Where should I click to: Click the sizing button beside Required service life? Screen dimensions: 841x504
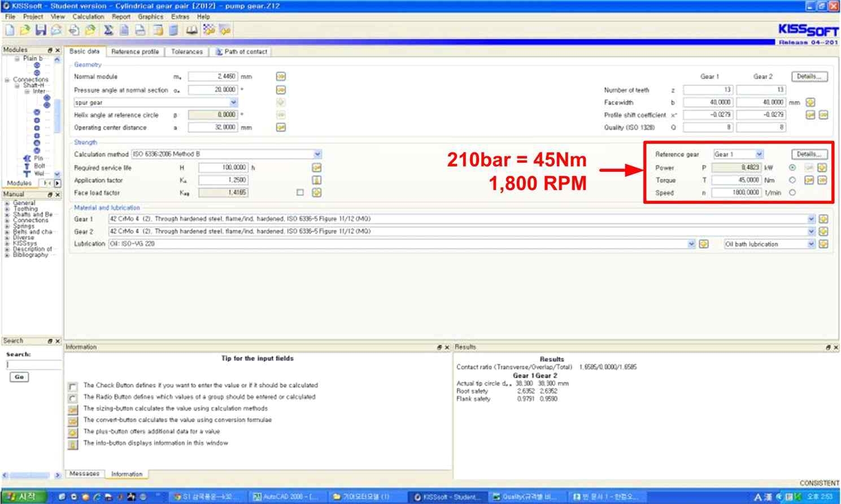(317, 168)
